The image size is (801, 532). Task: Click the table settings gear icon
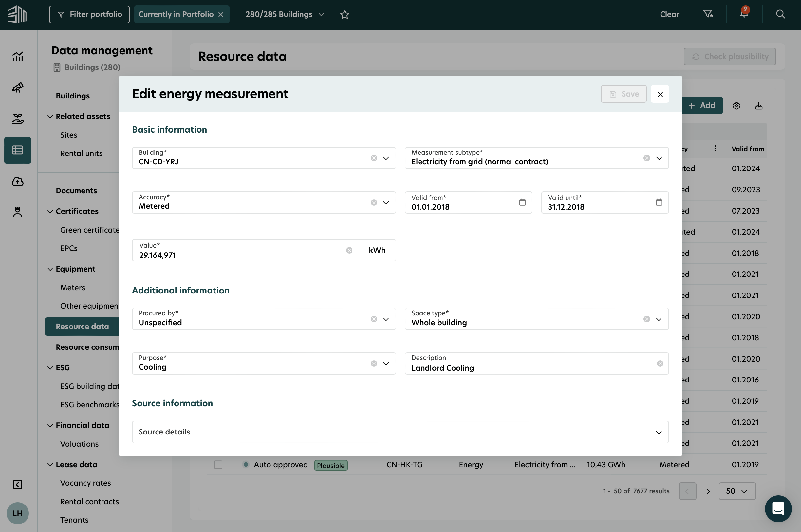pos(736,106)
